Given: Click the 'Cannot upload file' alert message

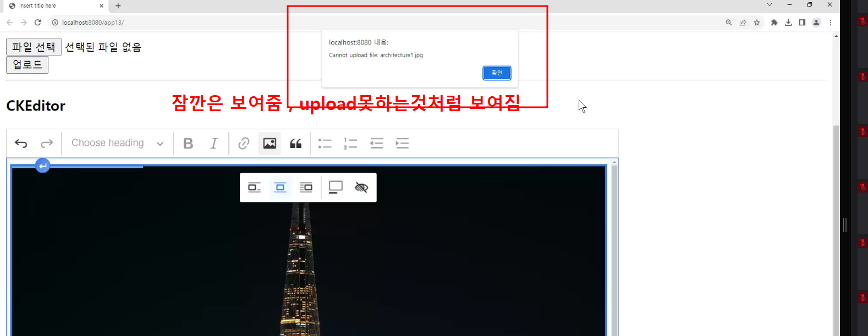Looking at the screenshot, I should [377, 55].
